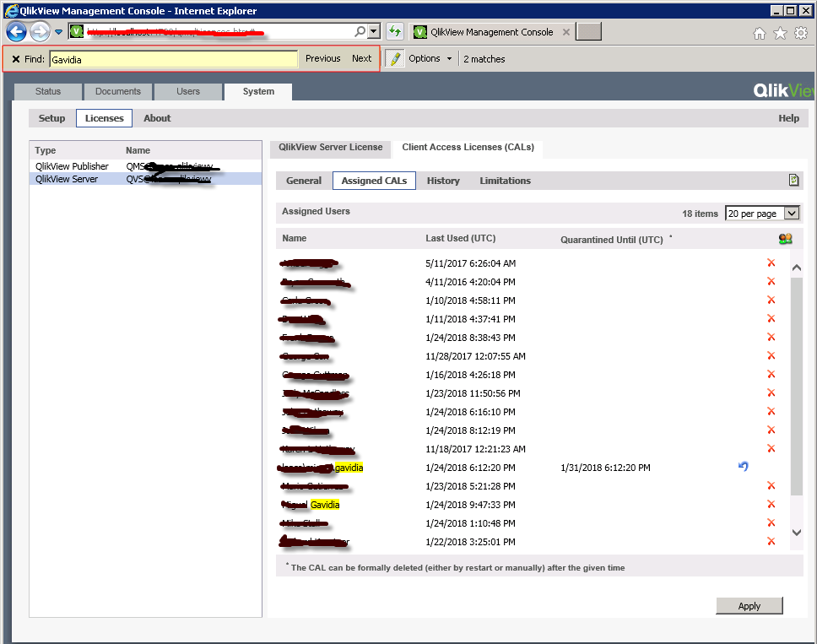817x644 pixels.
Task: Open the address bar history dropdown arrow
Action: 374,32
